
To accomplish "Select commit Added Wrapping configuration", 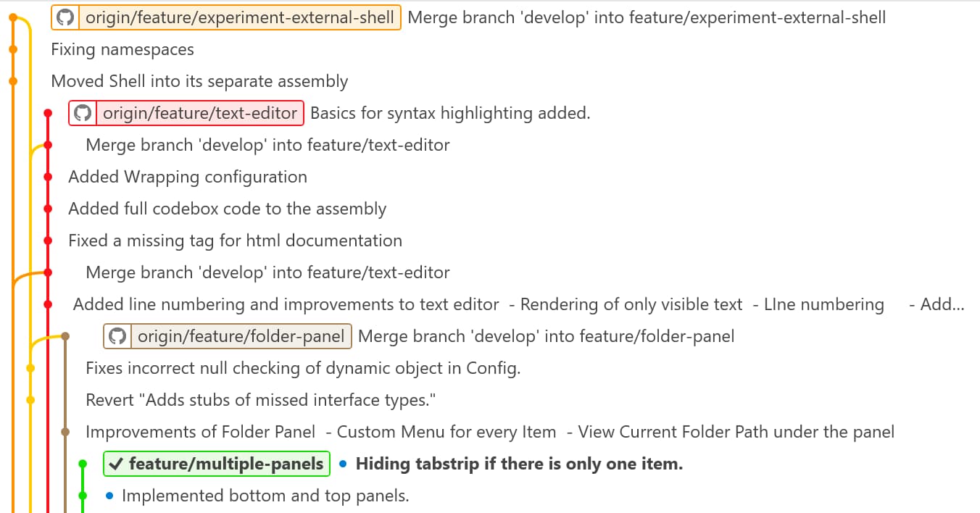I will pos(188,177).
